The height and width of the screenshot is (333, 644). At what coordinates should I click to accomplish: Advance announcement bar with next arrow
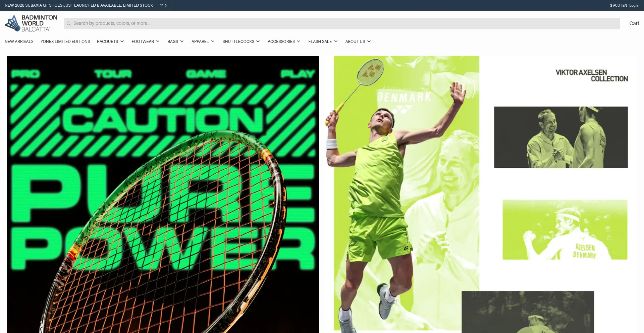pyautogui.click(x=166, y=5)
